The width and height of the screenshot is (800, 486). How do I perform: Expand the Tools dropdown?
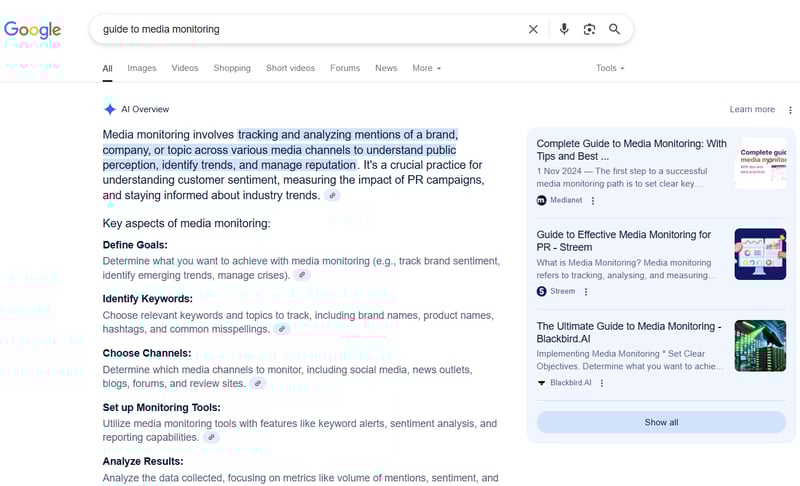click(610, 68)
